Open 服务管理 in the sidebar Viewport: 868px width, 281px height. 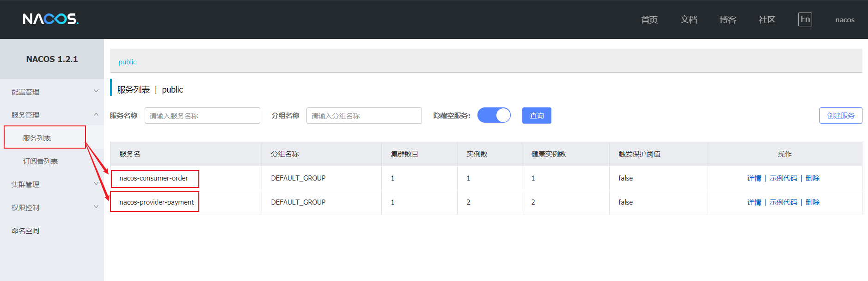tap(25, 115)
